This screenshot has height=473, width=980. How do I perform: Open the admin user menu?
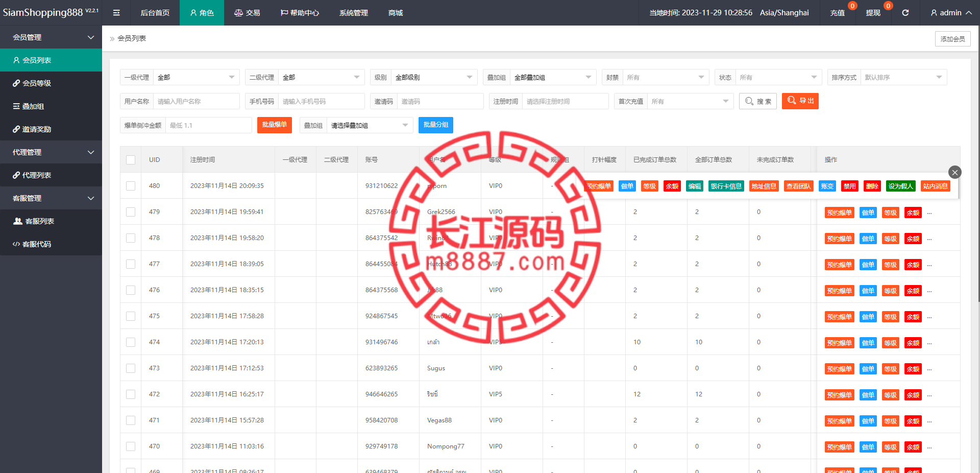point(951,13)
